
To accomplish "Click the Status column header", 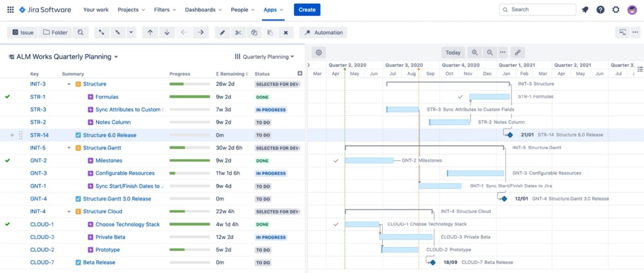I will [262, 74].
